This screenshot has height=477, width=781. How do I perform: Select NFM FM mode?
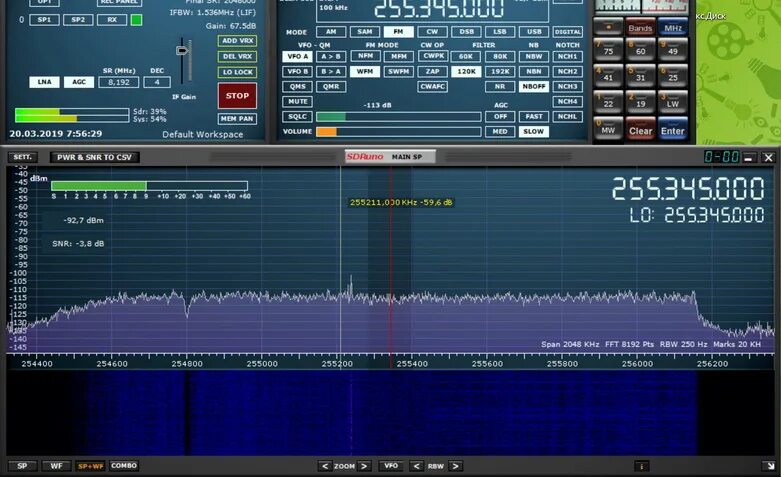click(365, 56)
